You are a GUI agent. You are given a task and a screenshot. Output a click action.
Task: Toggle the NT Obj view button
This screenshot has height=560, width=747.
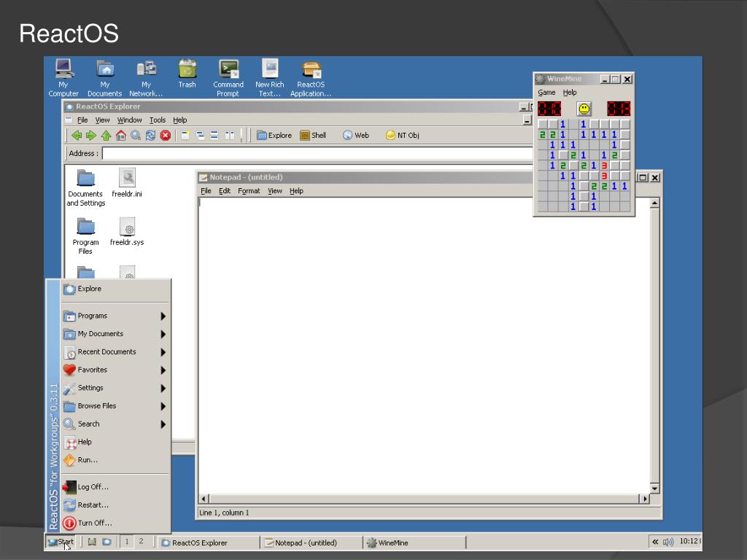(x=403, y=136)
